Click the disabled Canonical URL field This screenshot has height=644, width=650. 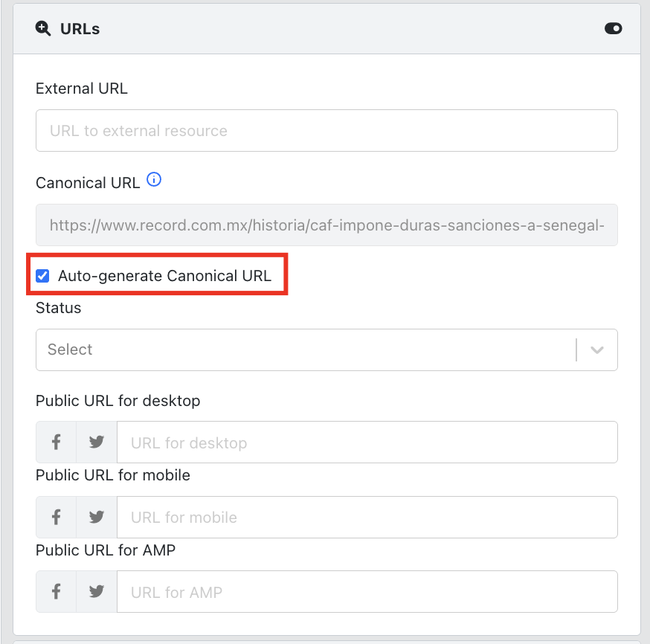[x=326, y=225]
